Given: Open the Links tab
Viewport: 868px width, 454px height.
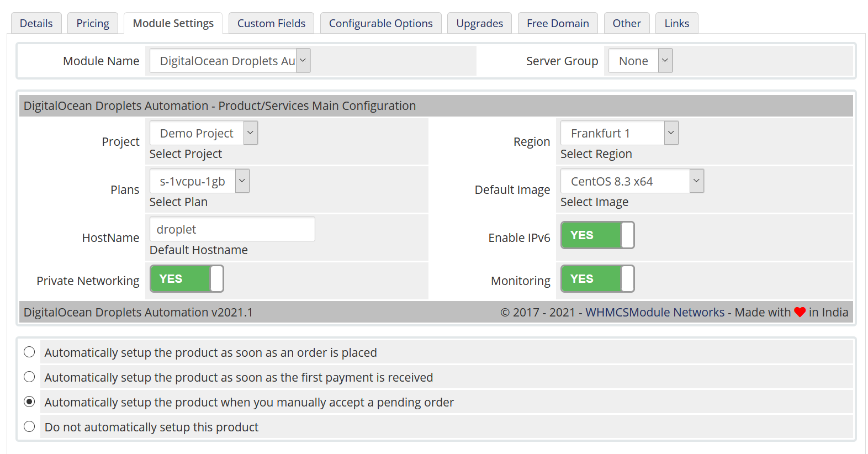Looking at the screenshot, I should pyautogui.click(x=677, y=23).
